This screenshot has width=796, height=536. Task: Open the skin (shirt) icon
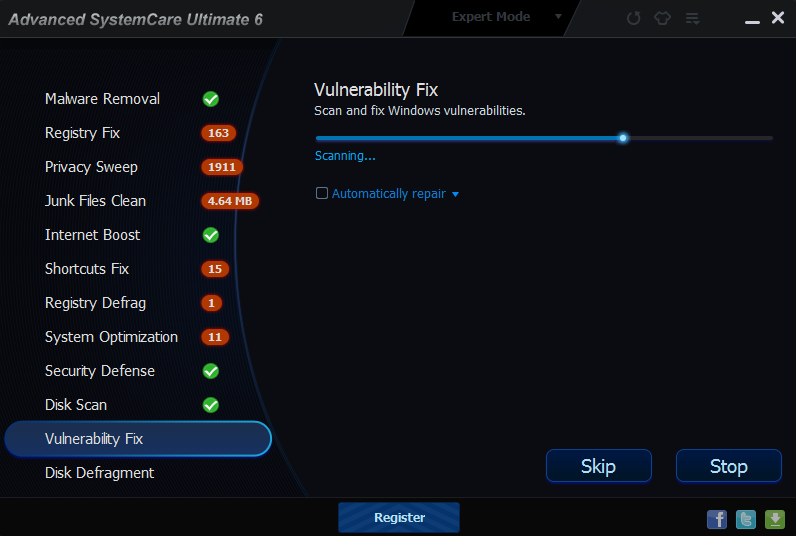662,18
